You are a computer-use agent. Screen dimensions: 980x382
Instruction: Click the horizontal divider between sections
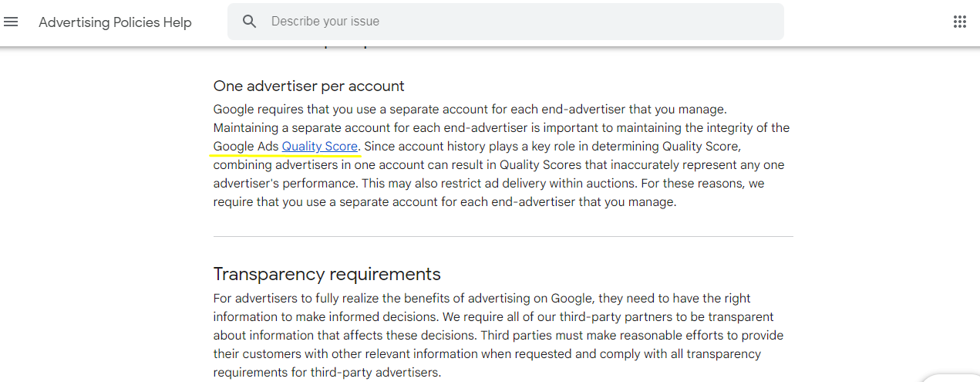coord(503,236)
